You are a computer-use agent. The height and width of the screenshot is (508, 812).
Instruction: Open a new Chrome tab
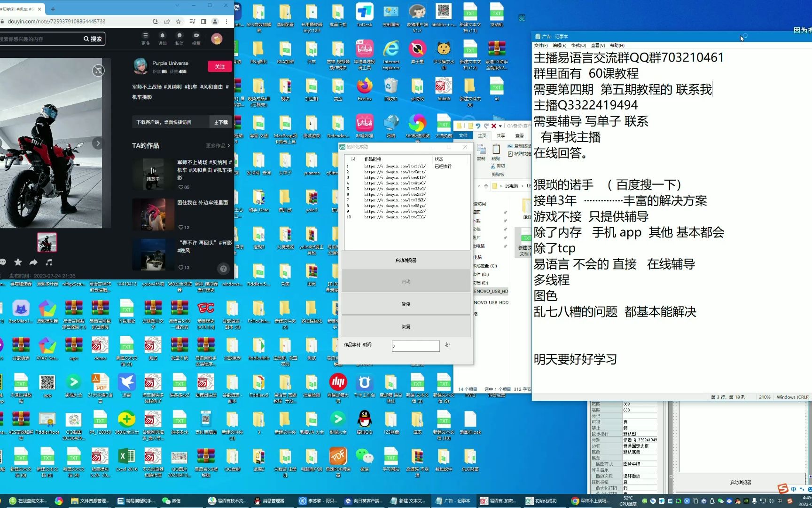point(53,9)
